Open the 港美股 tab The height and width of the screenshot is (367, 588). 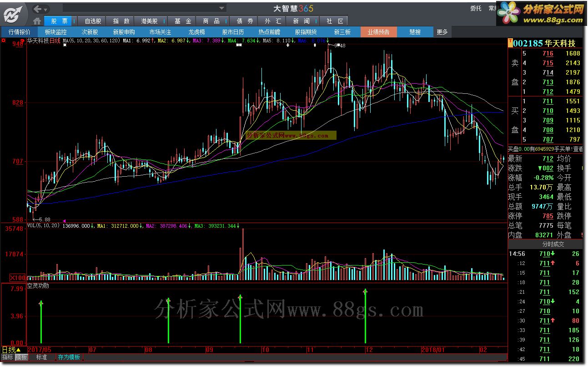(x=149, y=21)
